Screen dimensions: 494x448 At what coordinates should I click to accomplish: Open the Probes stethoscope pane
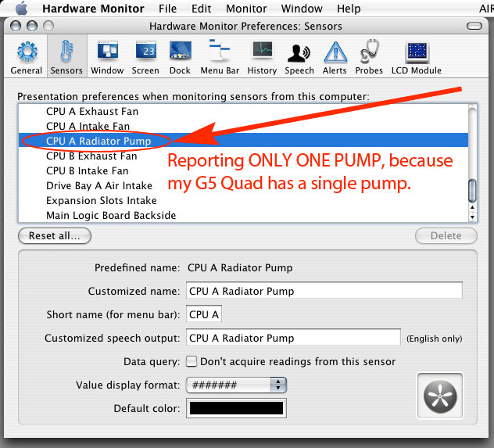pos(369,58)
